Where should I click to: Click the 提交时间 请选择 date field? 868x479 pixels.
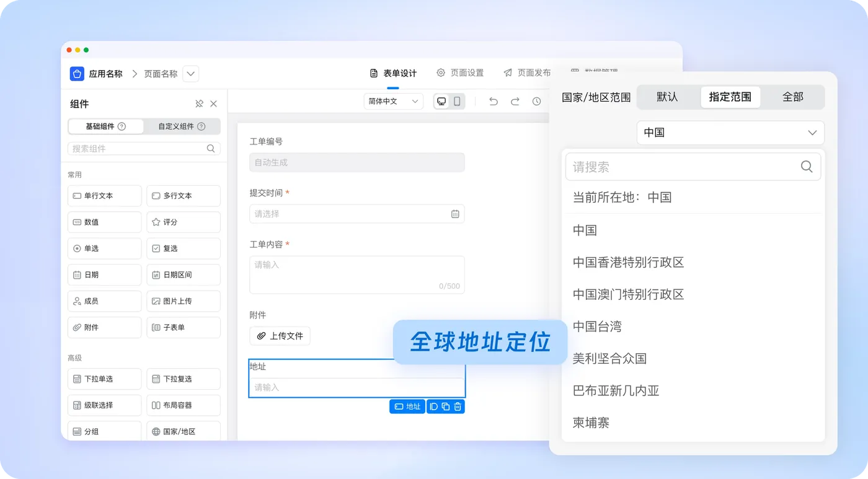(357, 214)
